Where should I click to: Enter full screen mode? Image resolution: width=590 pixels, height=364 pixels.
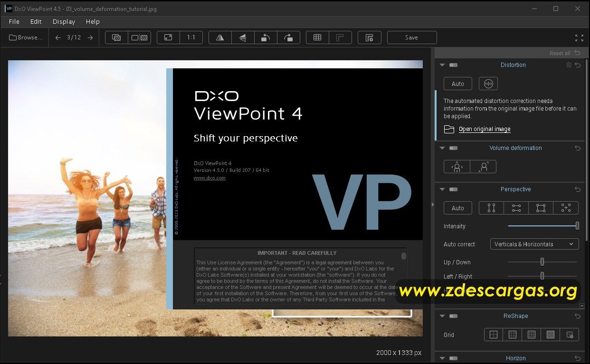coord(579,37)
